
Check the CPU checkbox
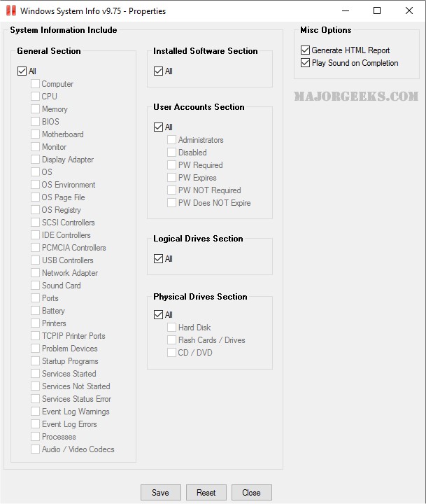(35, 97)
